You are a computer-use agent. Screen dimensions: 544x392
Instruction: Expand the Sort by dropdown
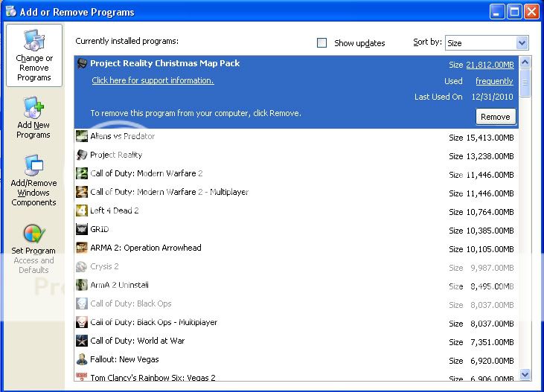521,43
